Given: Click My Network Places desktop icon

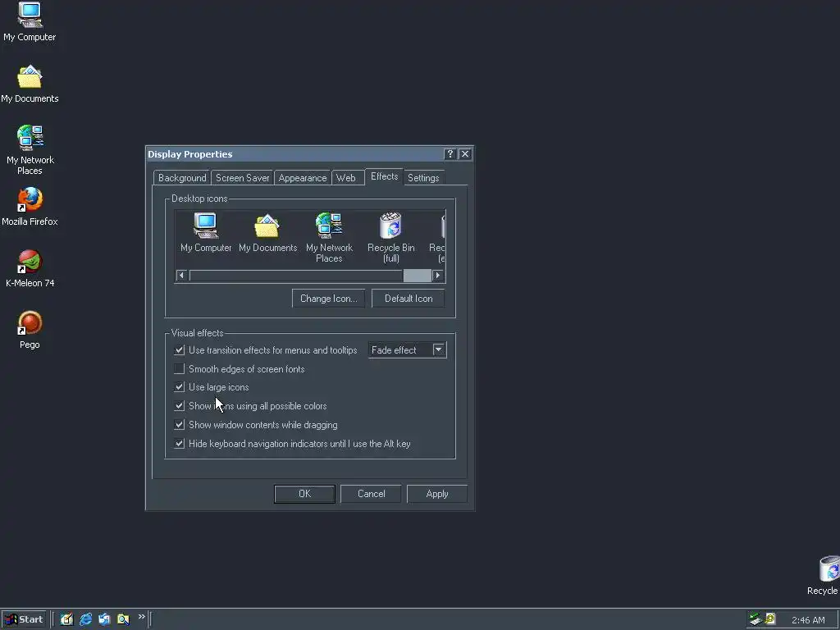Looking at the screenshot, I should point(30,150).
